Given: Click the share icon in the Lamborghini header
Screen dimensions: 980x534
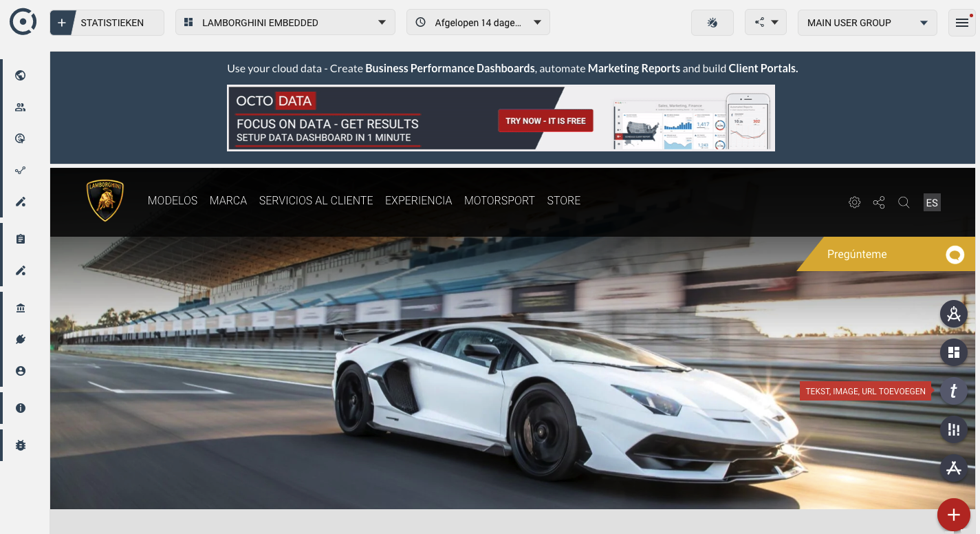Looking at the screenshot, I should 879,202.
